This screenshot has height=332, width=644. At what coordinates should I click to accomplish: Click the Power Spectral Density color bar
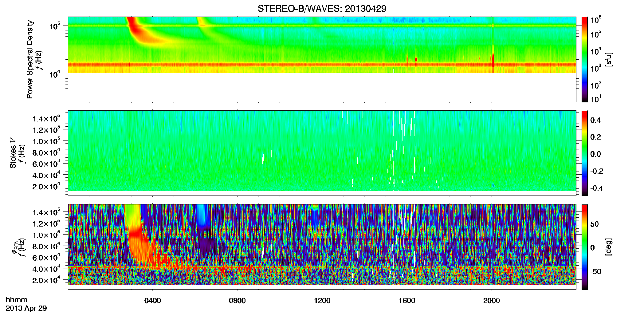pyautogui.click(x=585, y=59)
